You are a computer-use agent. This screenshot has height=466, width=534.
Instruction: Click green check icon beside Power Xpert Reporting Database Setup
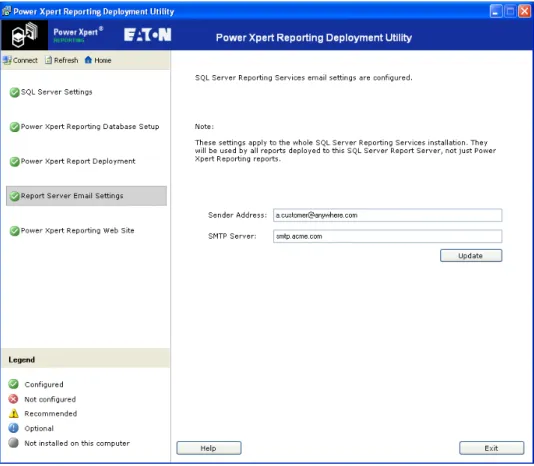pyautogui.click(x=15, y=127)
